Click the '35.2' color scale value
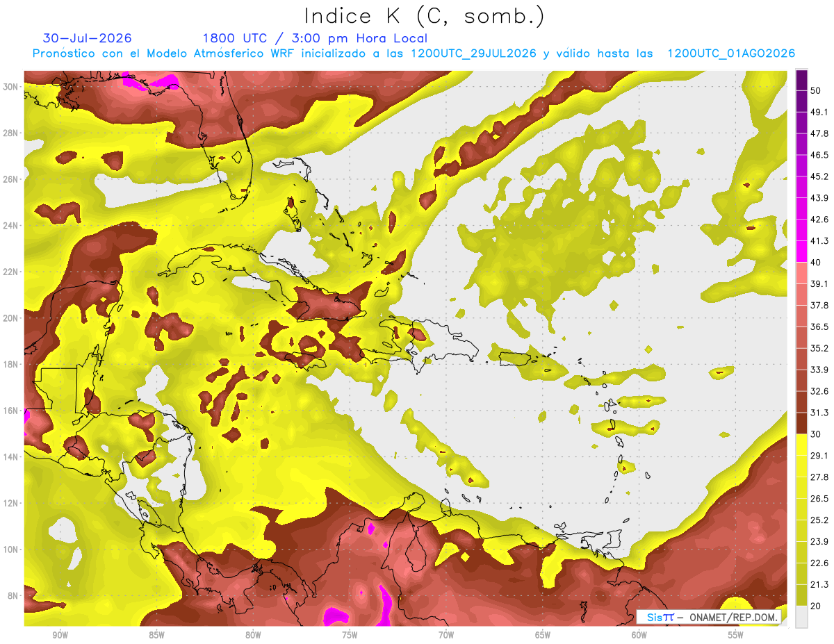 819,348
